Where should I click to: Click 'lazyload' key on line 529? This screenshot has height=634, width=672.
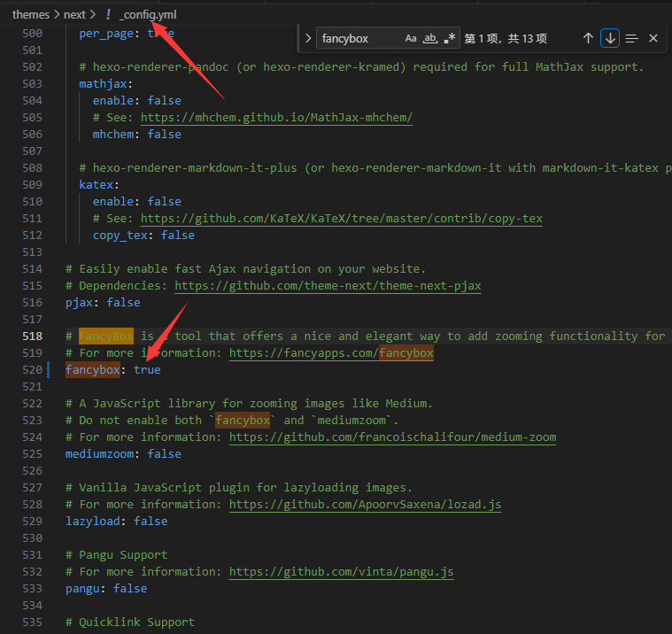(x=93, y=522)
